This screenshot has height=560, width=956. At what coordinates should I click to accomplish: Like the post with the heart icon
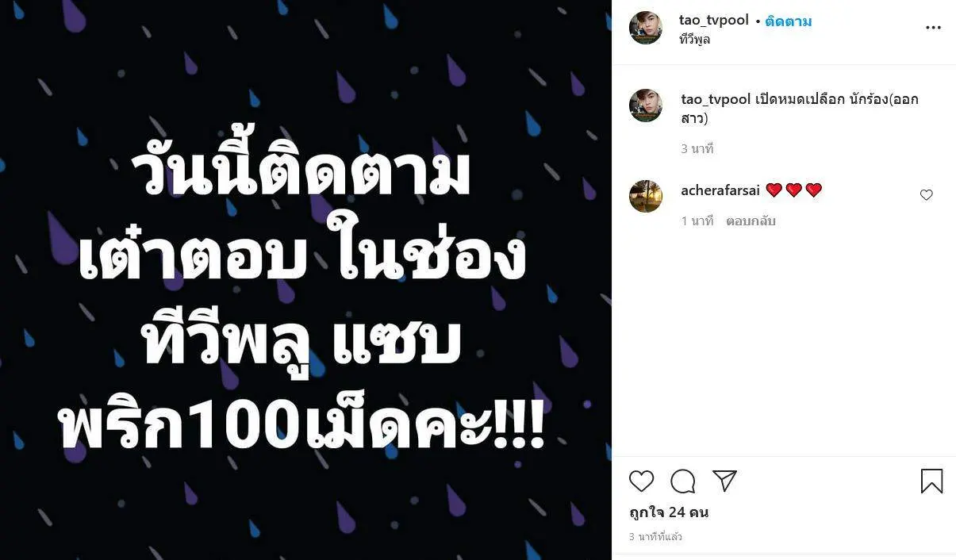(x=641, y=481)
